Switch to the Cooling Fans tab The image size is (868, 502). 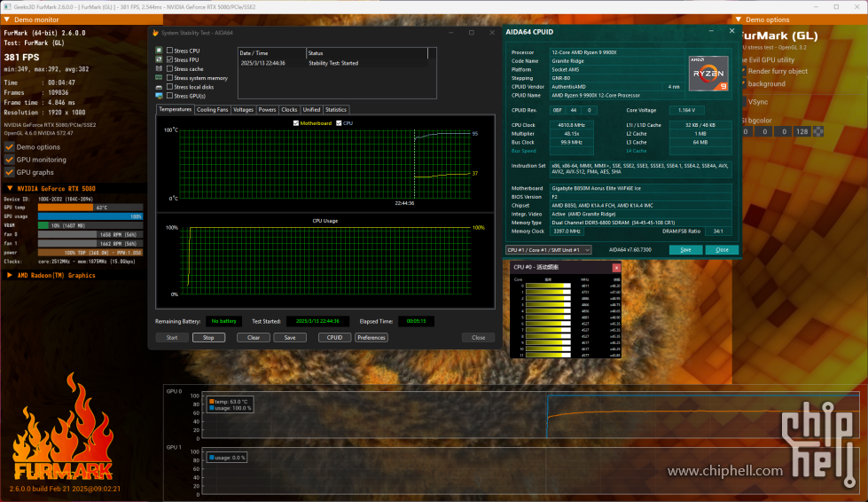coord(212,110)
